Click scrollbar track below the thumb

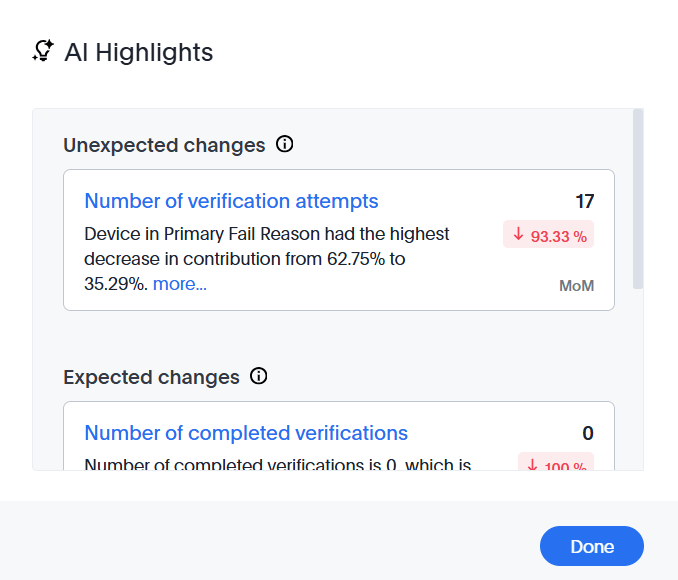638,380
